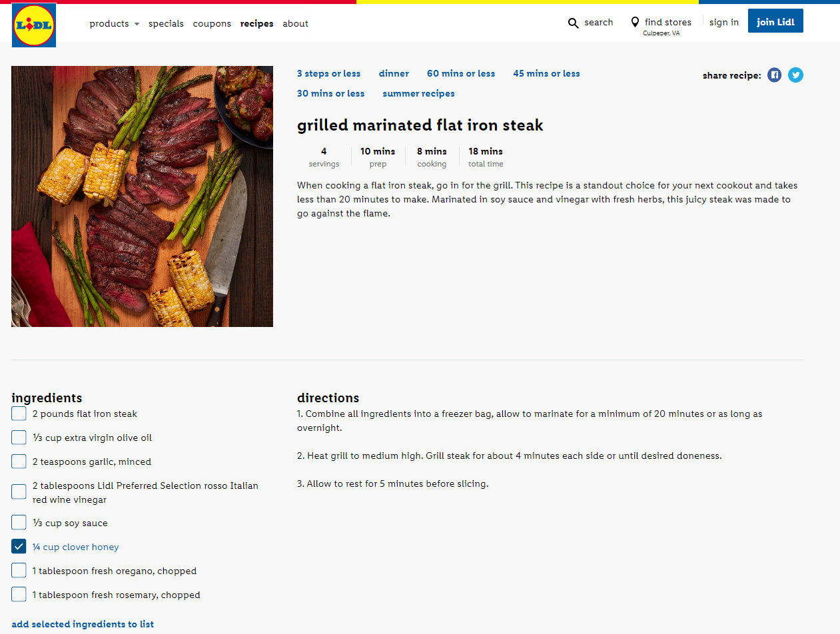Click the find stores location pin icon
Image resolution: width=840 pixels, height=634 pixels.
tap(635, 22)
